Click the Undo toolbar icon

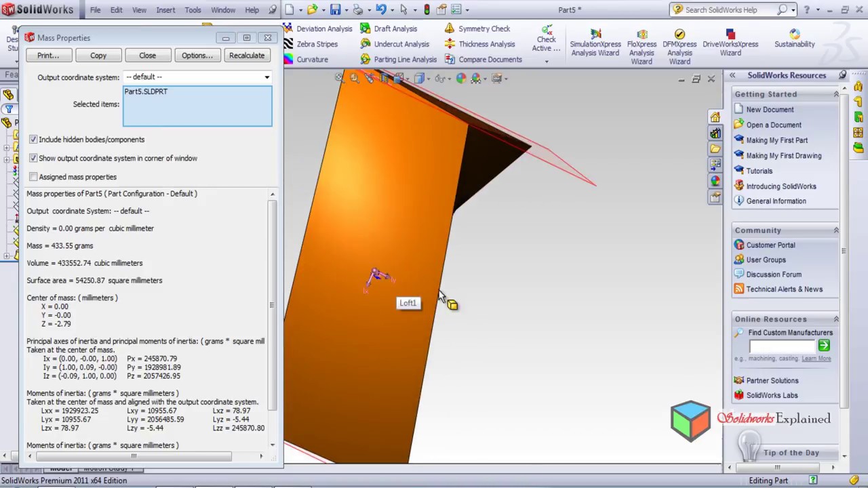click(381, 9)
